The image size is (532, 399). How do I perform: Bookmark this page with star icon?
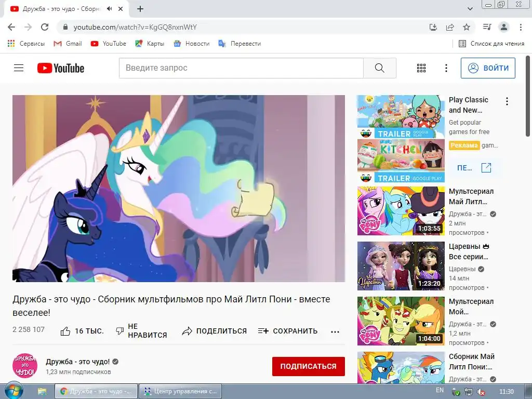pyautogui.click(x=467, y=27)
